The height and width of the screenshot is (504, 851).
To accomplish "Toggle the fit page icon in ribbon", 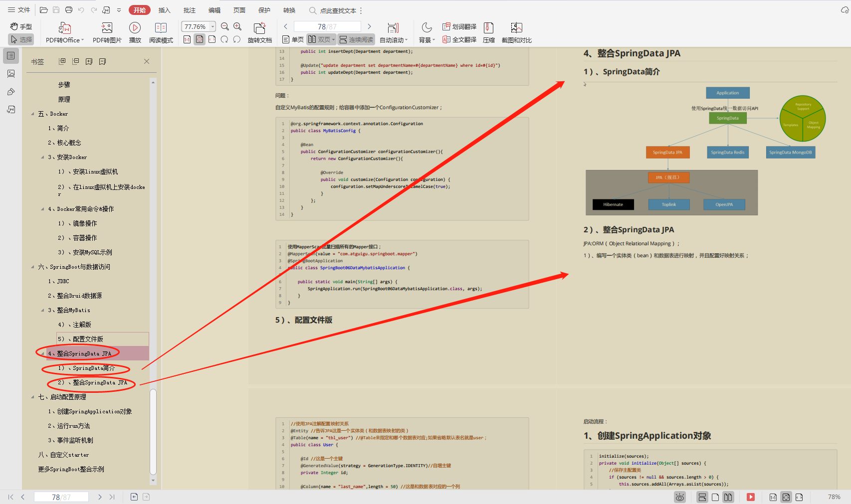I will tap(200, 39).
